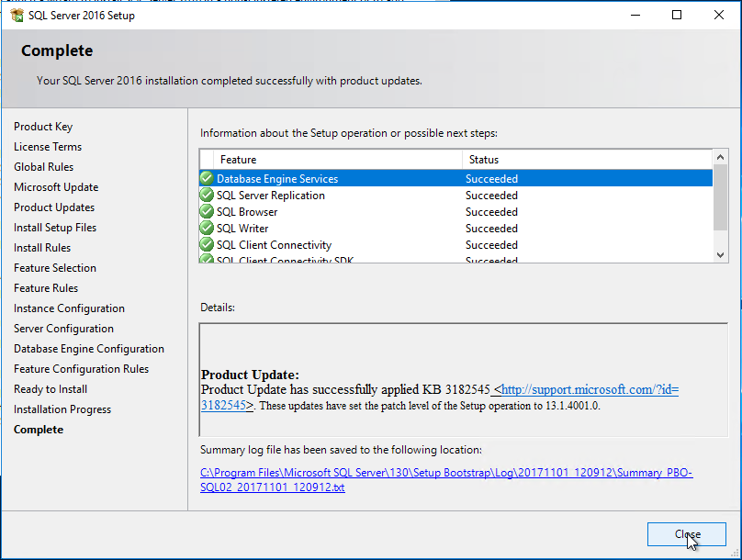This screenshot has height=560, width=742.
Task: Click the feature list scroll up arrow
Action: [x=720, y=157]
